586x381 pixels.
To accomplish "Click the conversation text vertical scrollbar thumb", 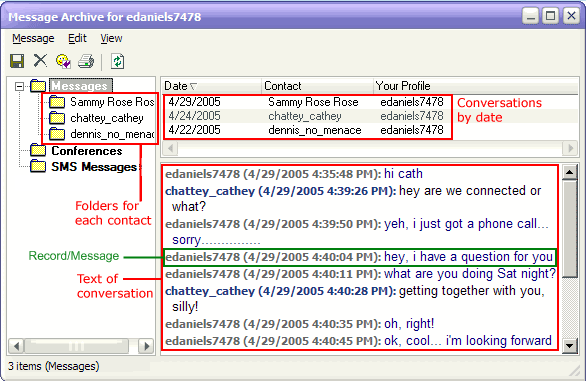I will [x=570, y=228].
